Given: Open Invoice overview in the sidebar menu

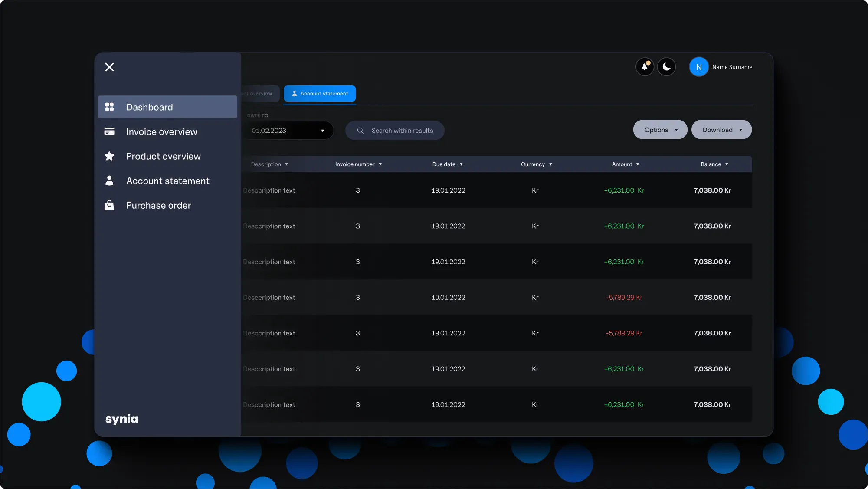Looking at the screenshot, I should (x=161, y=132).
